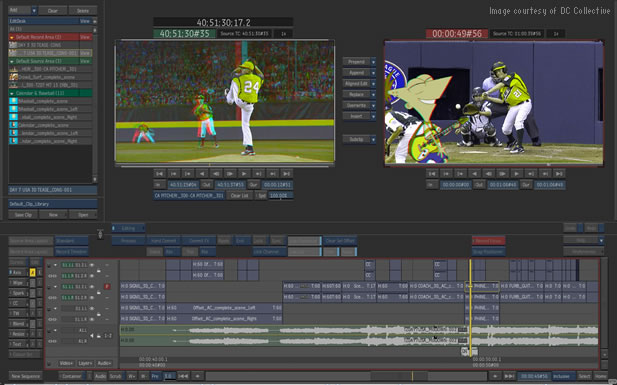Screen dimensions: 617x385
Task: Open the Subclip dropdown arrow
Action: point(373,139)
